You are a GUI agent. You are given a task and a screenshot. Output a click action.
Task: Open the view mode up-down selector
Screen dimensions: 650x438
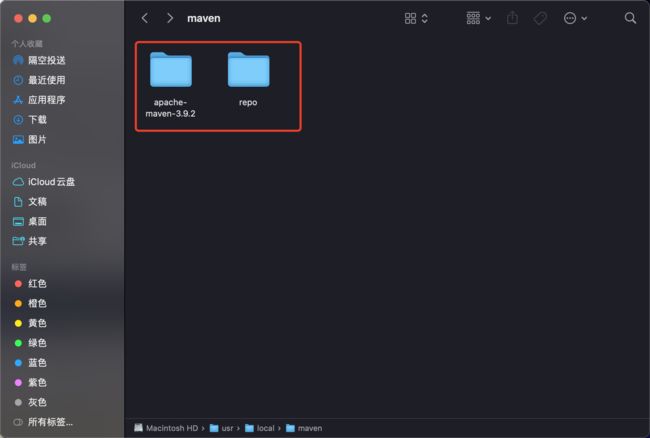pos(424,18)
